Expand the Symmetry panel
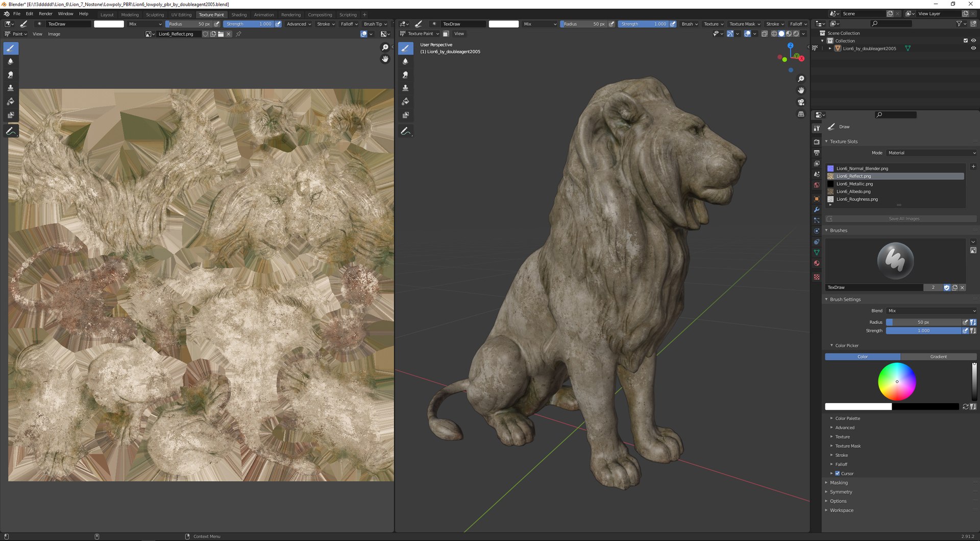The height and width of the screenshot is (541, 980). click(x=841, y=492)
